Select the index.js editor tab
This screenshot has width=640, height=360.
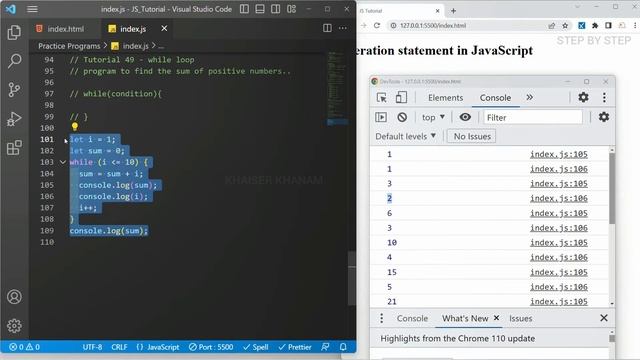133,29
